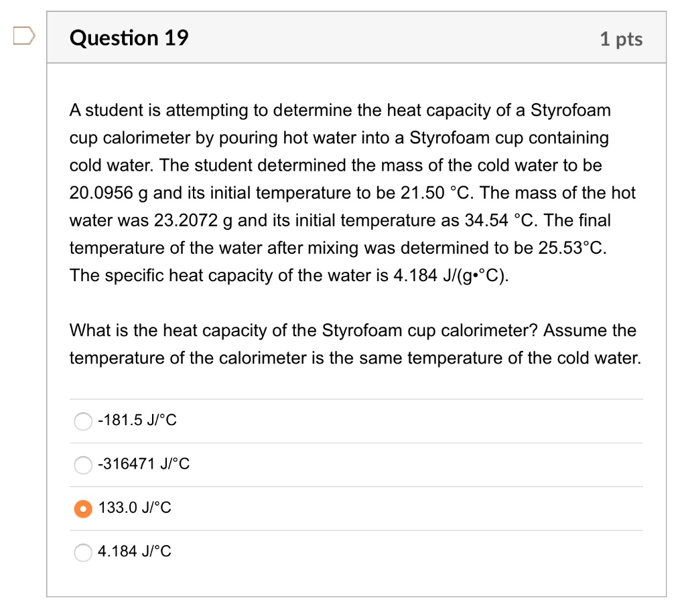
Task: Click the answer label 4.184 J/°C
Action: pyautogui.click(x=135, y=552)
